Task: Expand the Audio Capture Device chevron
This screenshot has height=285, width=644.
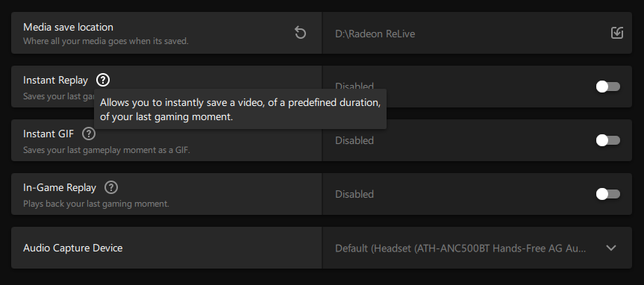Action: click(x=611, y=248)
